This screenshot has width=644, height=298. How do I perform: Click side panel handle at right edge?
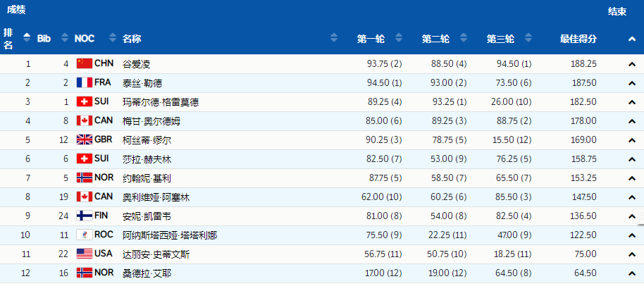[640, 217]
